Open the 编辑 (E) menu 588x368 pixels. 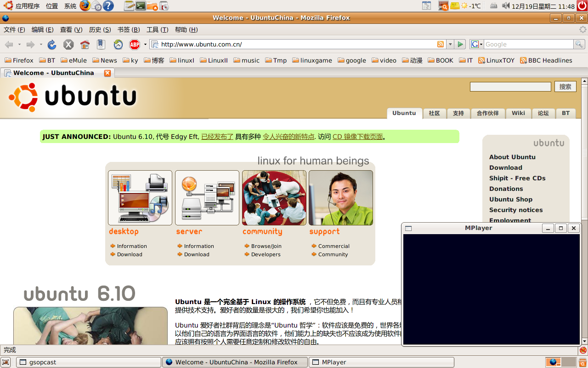click(x=42, y=29)
